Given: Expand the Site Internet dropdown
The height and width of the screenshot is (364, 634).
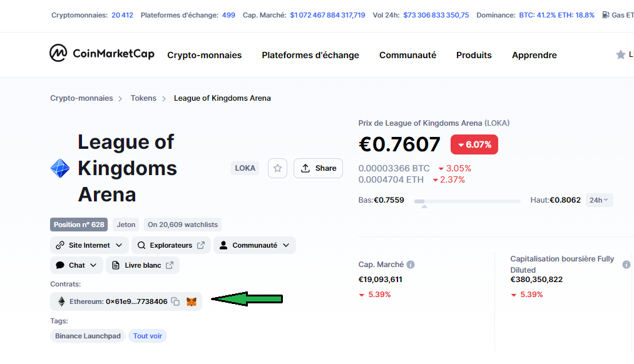Looking at the screenshot, I should pyautogui.click(x=89, y=245).
